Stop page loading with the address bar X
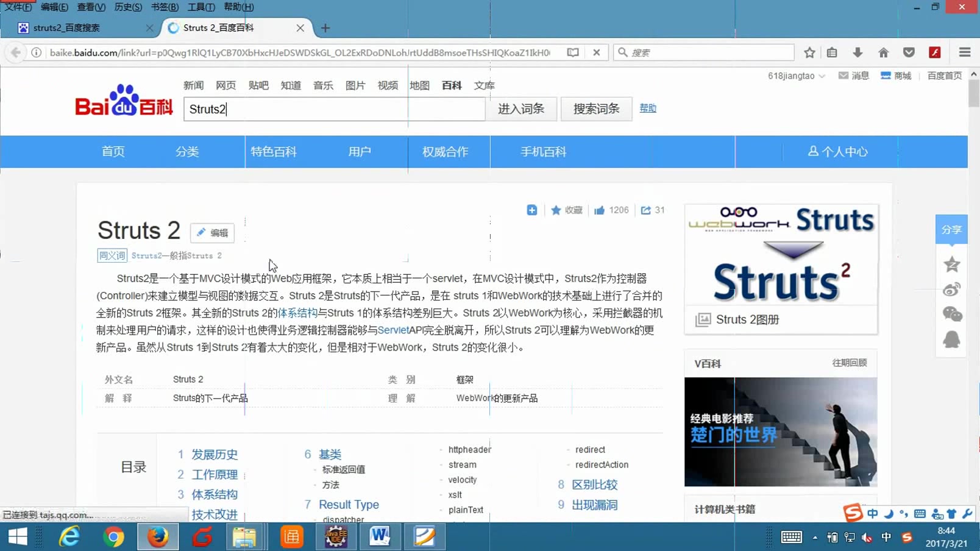The image size is (980, 551). [x=597, y=52]
